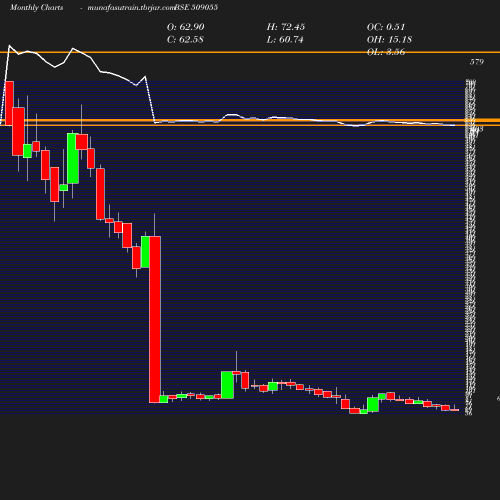Click the '579' price axis label

(x=477, y=62)
